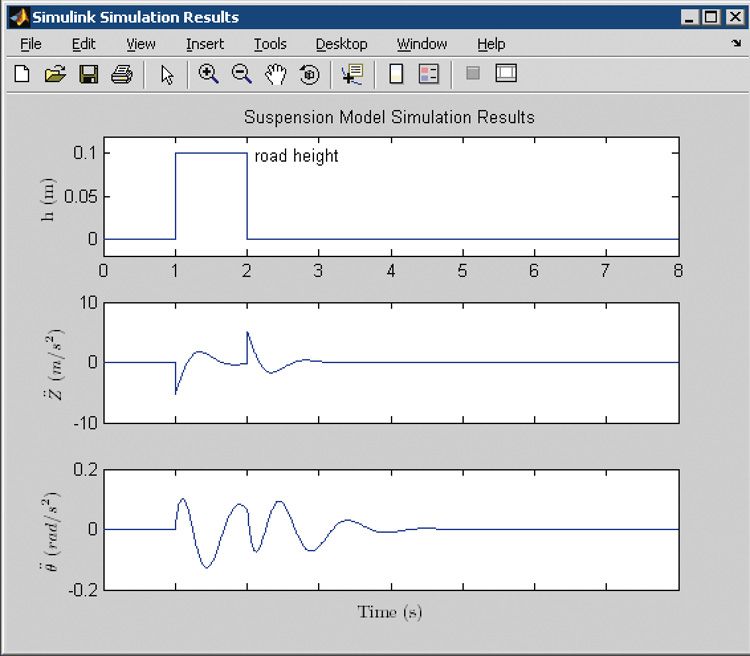
Task: Expand the Tools menu
Action: (x=270, y=44)
